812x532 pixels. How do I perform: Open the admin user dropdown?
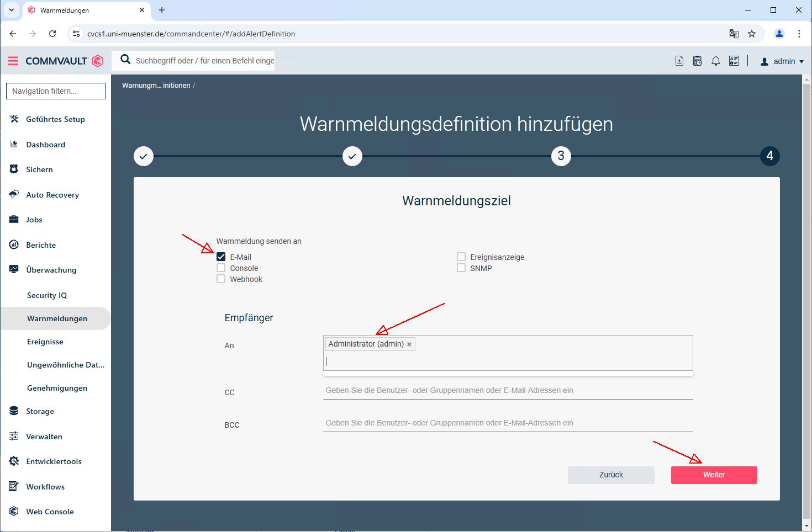[x=782, y=61]
